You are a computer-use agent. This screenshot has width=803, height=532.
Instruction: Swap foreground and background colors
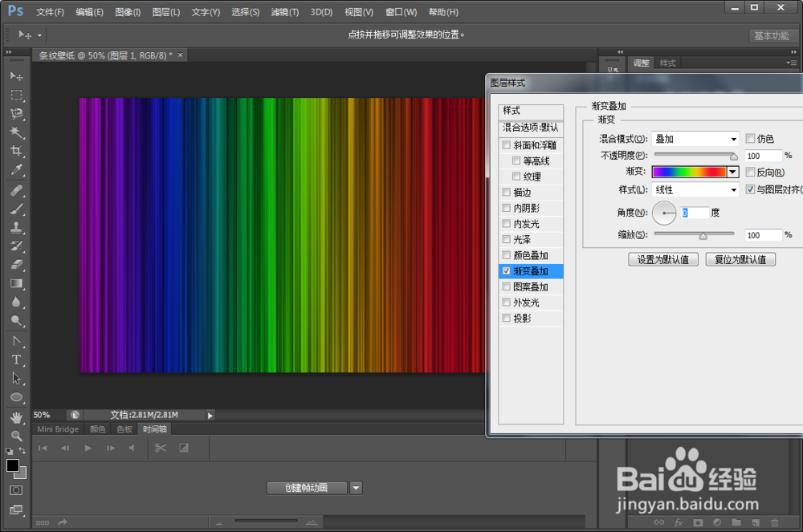click(22, 451)
